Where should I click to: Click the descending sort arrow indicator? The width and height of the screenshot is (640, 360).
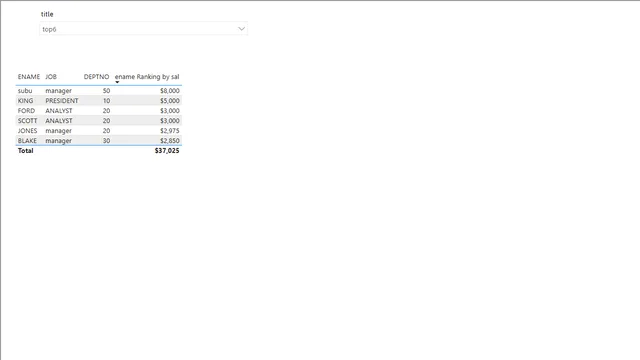click(x=117, y=82)
